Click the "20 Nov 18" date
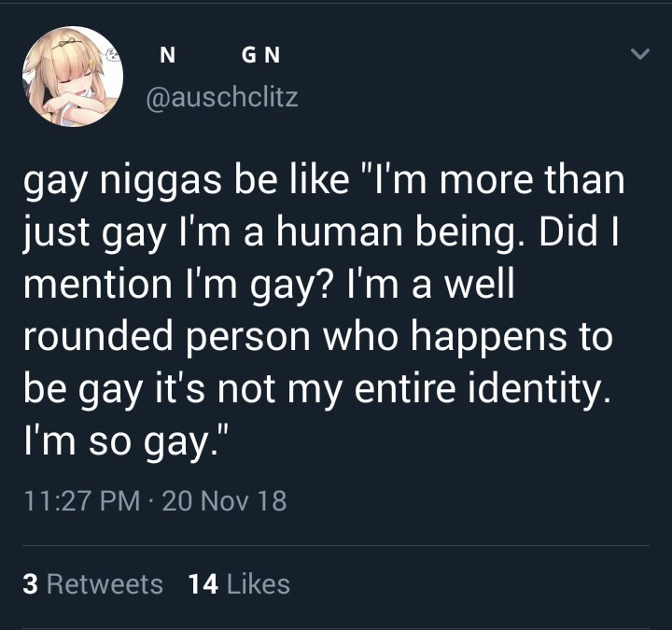 pyautogui.click(x=224, y=502)
